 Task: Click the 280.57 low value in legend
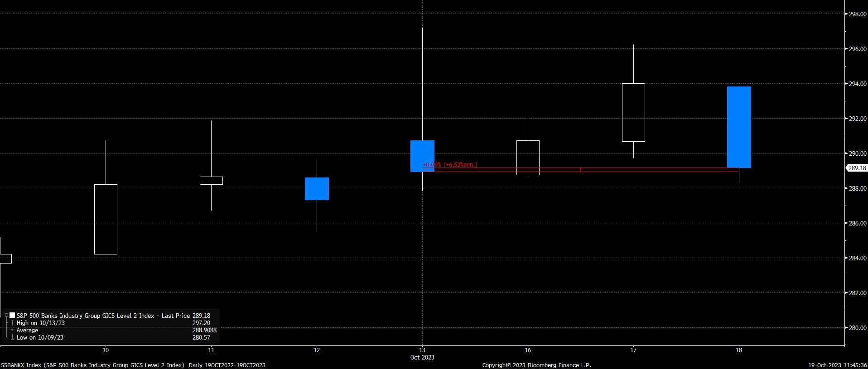pos(201,337)
